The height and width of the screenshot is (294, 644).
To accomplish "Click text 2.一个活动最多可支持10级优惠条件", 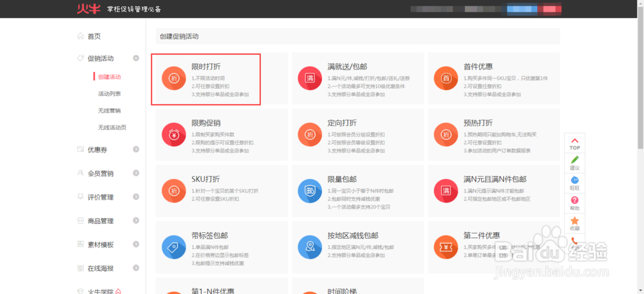I will pyautogui.click(x=366, y=86).
